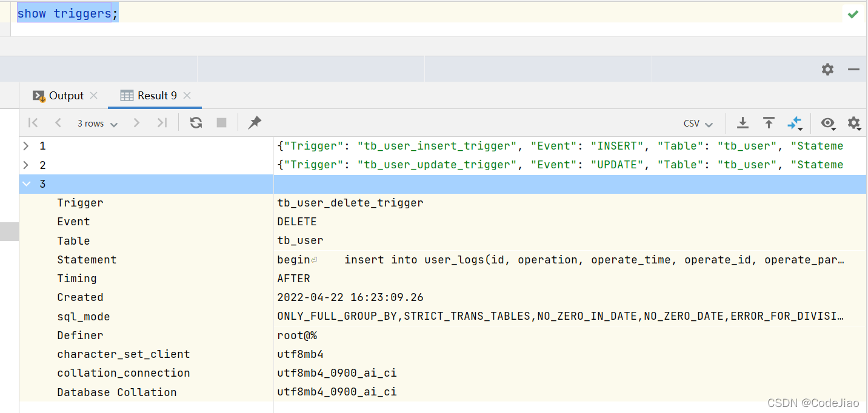Click the stop execution square icon

pyautogui.click(x=221, y=123)
